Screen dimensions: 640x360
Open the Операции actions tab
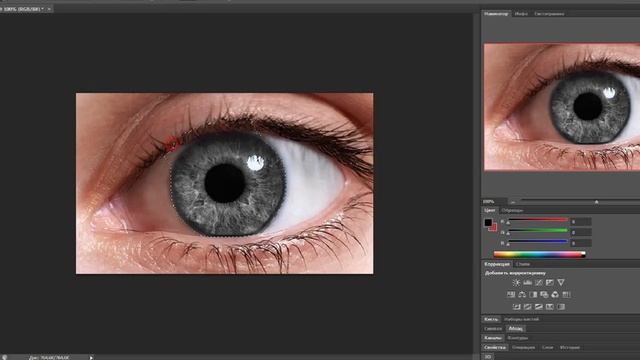(x=523, y=347)
